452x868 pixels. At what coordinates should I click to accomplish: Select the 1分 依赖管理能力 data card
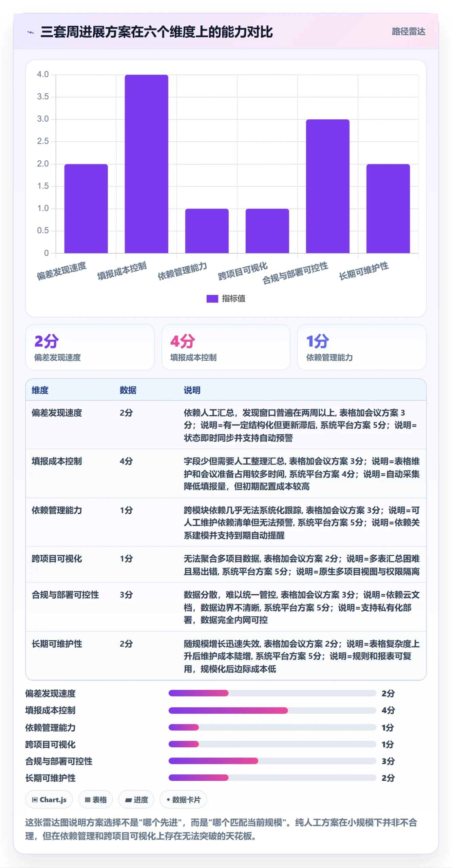pyautogui.click(x=362, y=347)
